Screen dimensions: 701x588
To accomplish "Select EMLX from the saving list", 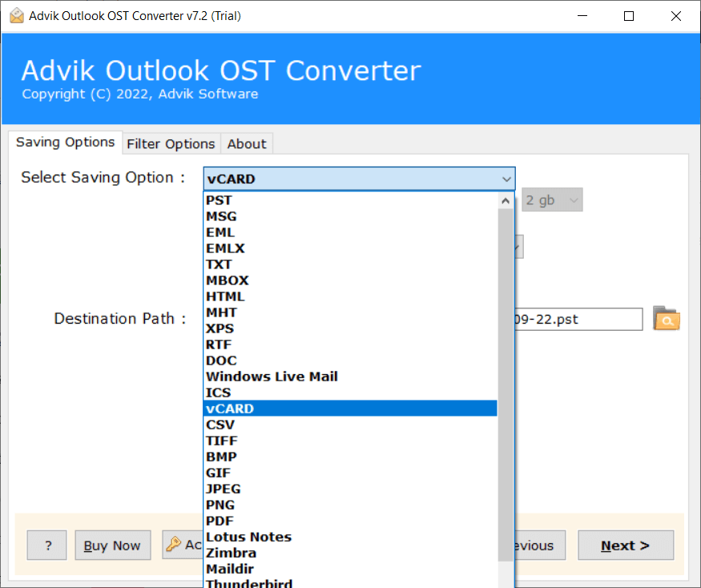I will point(351,248).
